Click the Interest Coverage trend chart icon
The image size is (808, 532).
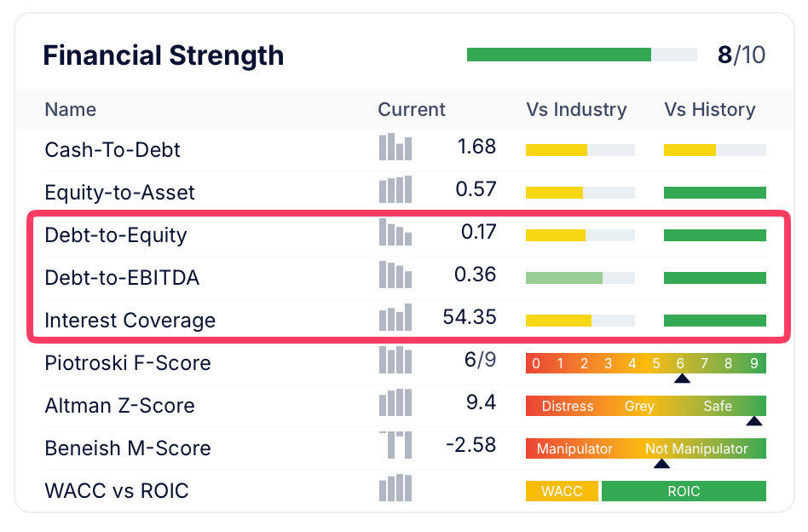coord(395,318)
